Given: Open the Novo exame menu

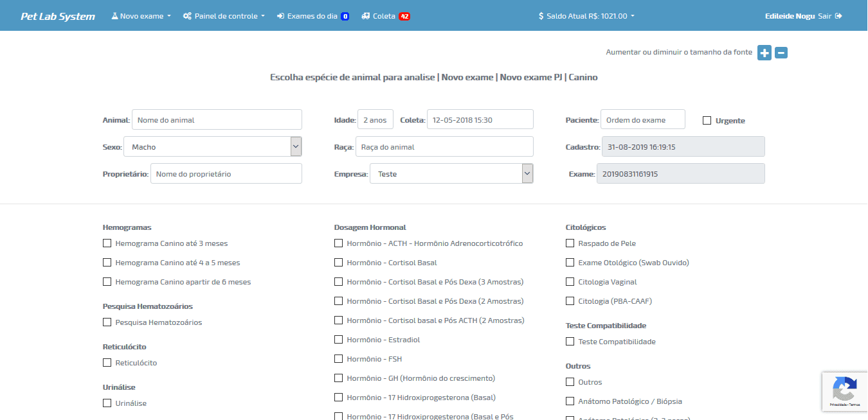Looking at the screenshot, I should click(x=141, y=16).
